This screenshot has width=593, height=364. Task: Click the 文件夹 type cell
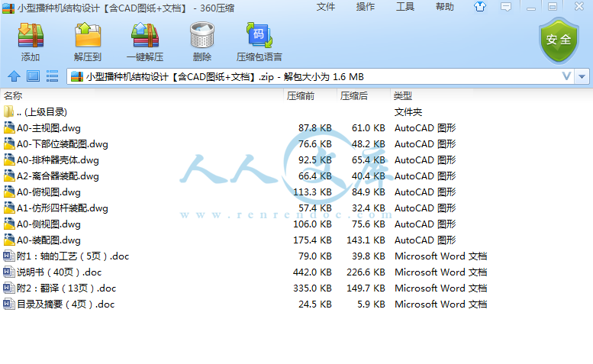coord(408,112)
